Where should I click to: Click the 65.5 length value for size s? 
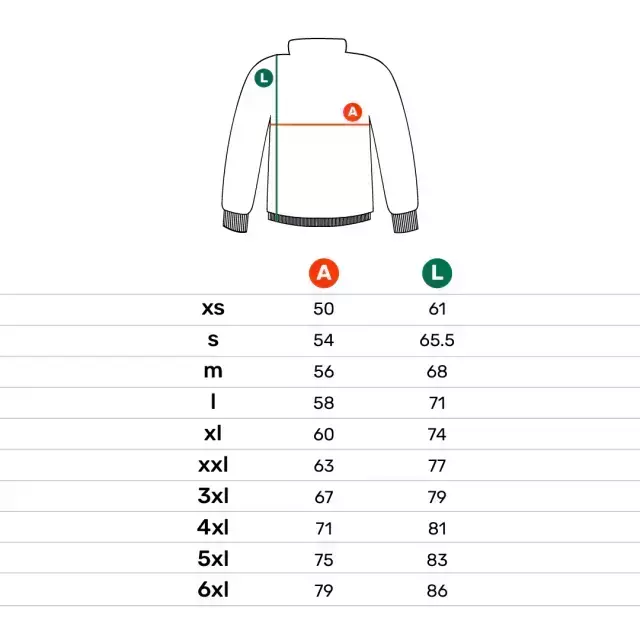click(x=437, y=340)
